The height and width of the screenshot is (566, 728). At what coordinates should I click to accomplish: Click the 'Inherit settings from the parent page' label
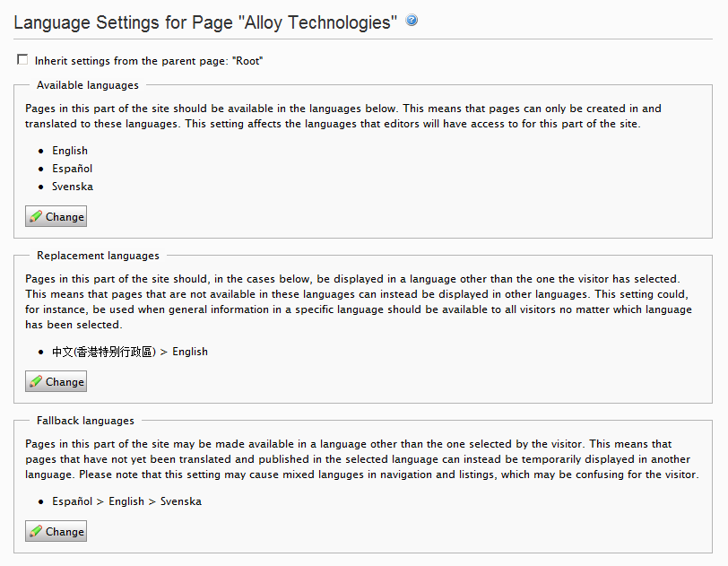[148, 61]
